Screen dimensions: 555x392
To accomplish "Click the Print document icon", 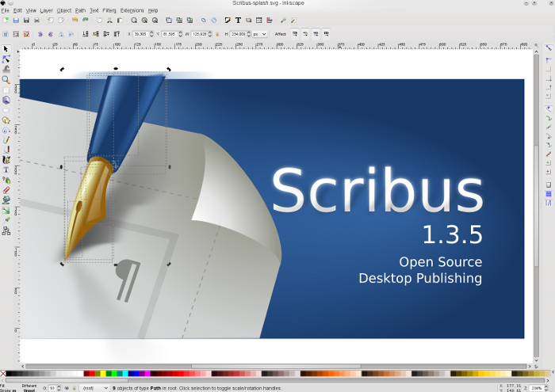I will point(37,20).
